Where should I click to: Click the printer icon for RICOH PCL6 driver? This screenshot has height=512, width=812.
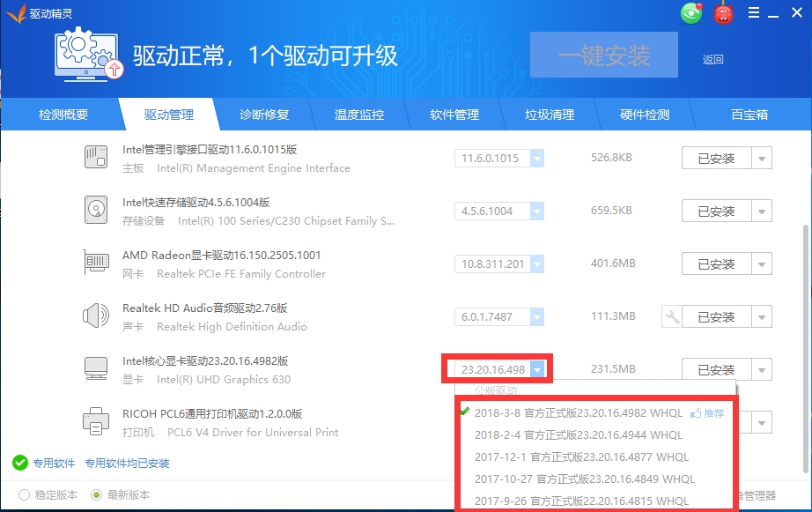96,421
